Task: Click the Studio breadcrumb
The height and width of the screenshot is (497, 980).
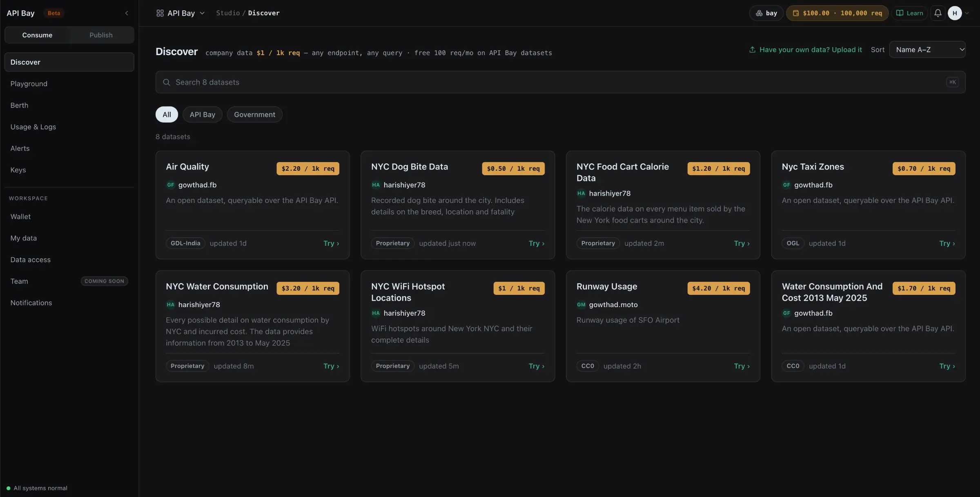Action: (228, 13)
